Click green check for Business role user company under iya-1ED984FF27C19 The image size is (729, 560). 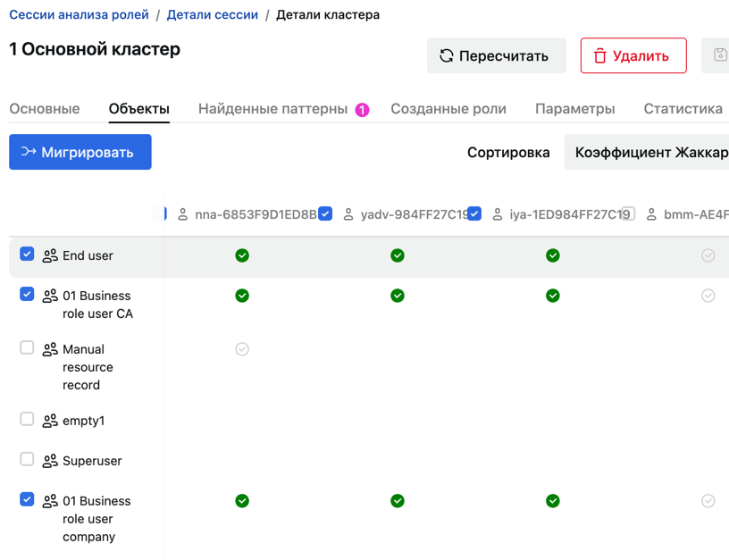coord(553,501)
